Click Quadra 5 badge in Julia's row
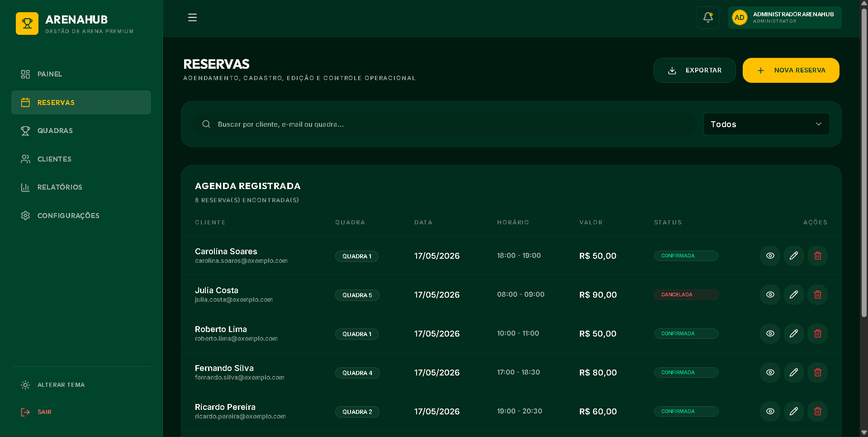This screenshot has height=437, width=868. point(357,295)
